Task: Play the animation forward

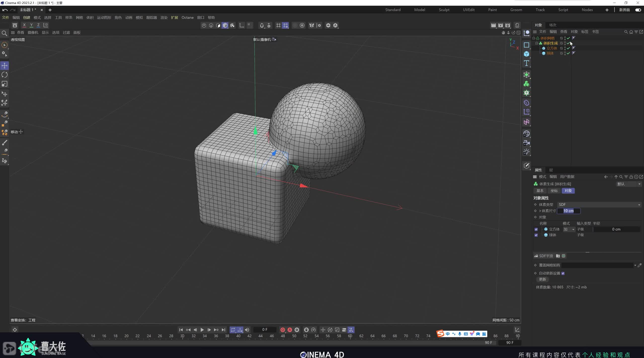Action: [x=202, y=330]
